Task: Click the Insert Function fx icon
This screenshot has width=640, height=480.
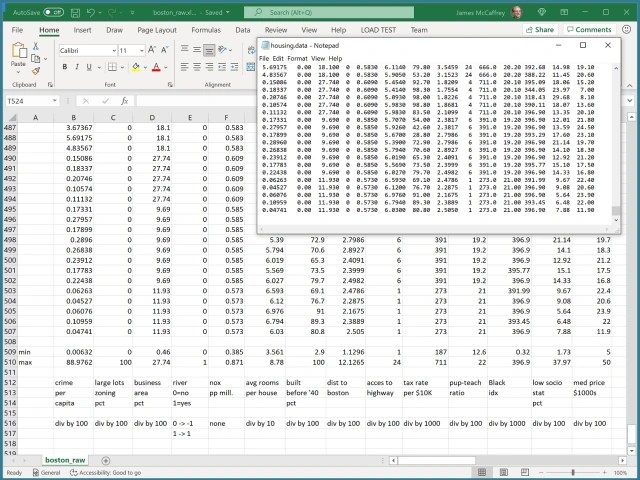Action: 127,101
